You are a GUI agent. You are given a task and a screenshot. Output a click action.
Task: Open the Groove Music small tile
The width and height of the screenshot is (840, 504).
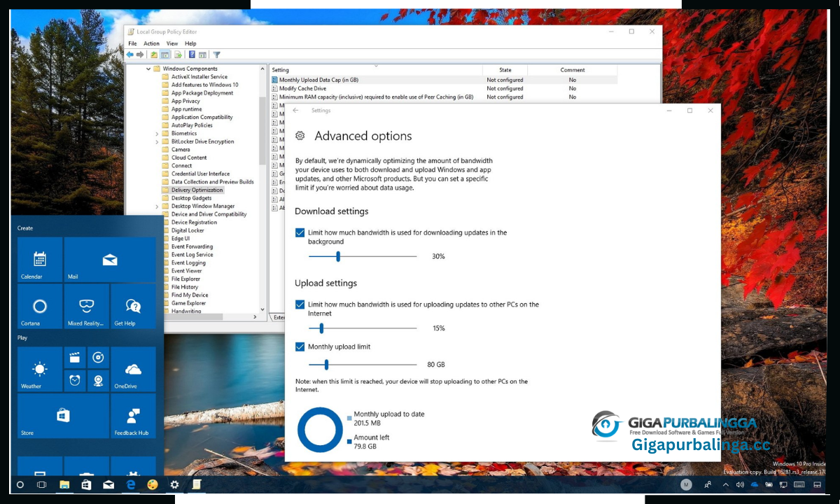(99, 358)
